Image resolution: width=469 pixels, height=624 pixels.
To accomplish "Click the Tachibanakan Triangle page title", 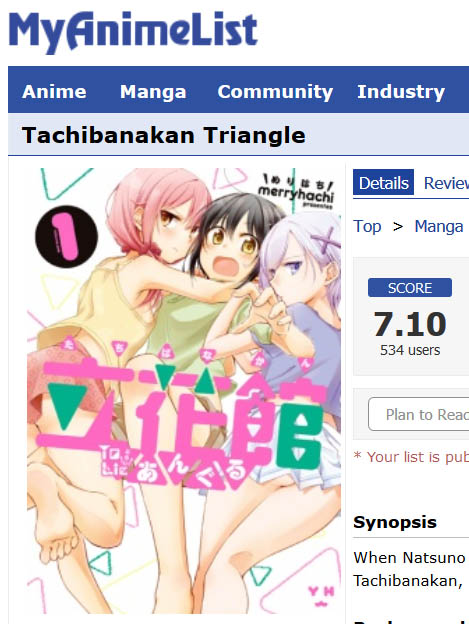I will 164,135.
